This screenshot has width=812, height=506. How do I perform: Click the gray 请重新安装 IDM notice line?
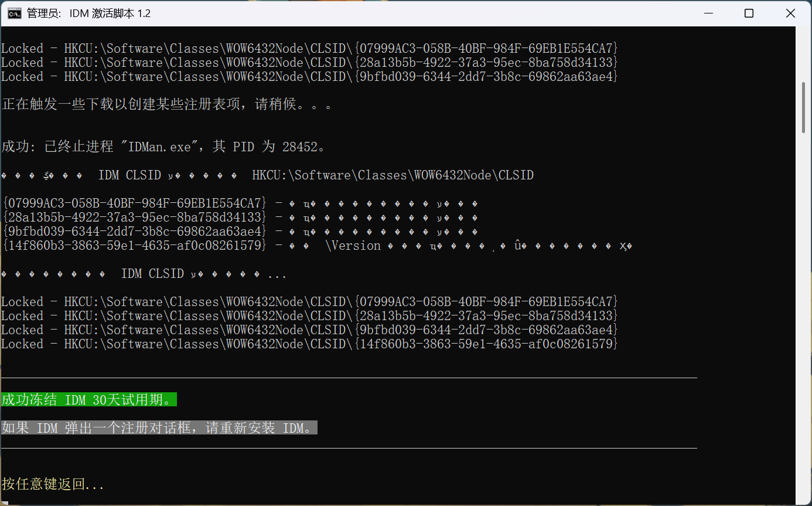click(x=159, y=428)
